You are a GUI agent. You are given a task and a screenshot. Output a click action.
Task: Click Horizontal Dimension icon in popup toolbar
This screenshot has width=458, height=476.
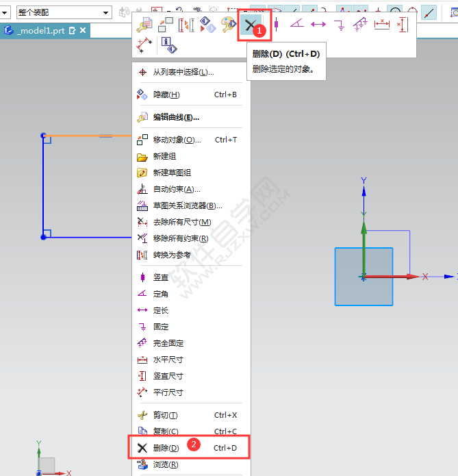tap(382, 24)
